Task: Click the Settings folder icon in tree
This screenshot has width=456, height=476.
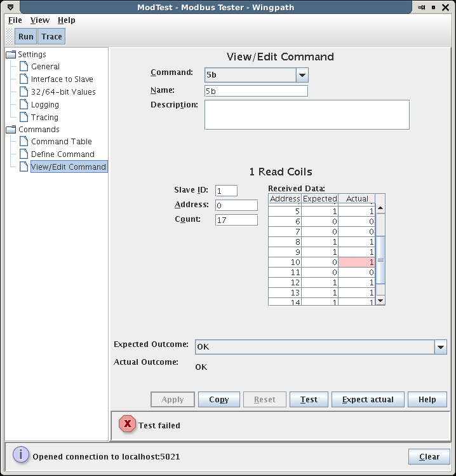Action: pos(11,55)
